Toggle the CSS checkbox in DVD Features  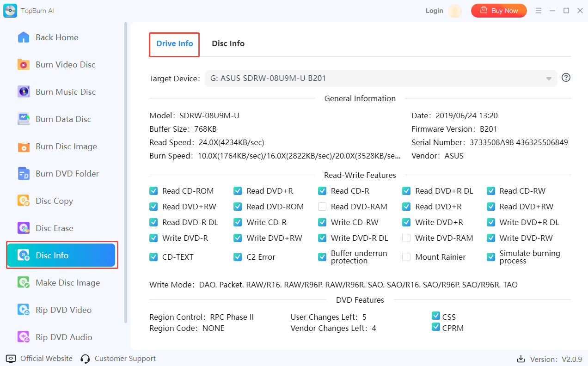pyautogui.click(x=435, y=316)
